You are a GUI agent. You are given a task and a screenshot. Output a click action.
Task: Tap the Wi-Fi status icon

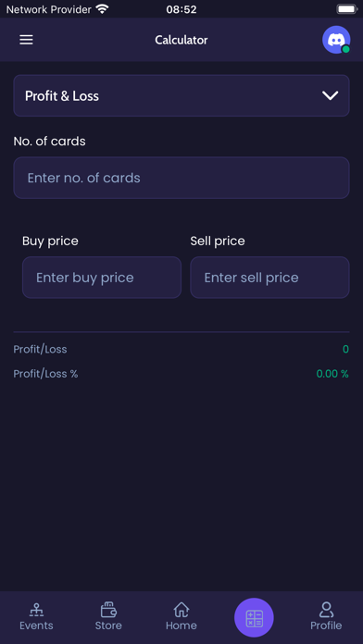(x=102, y=8)
